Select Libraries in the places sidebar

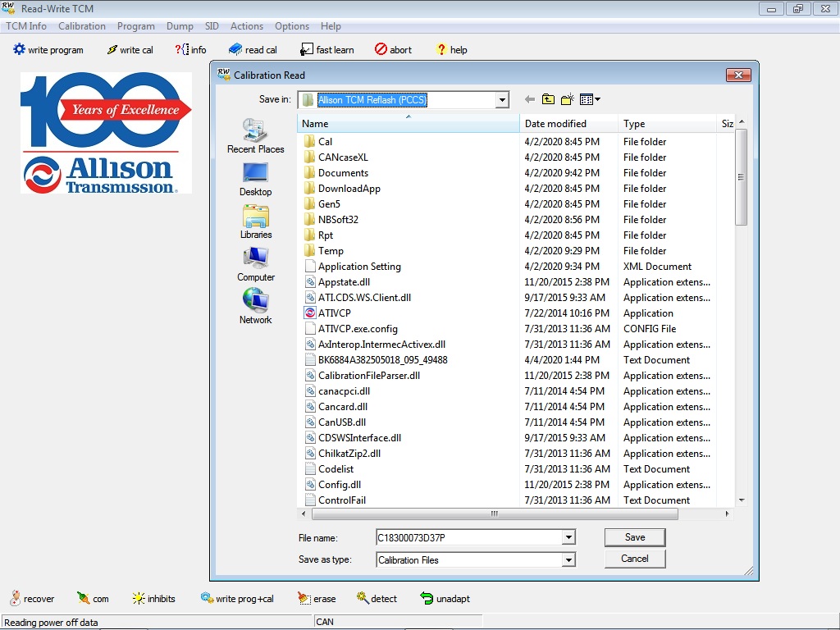click(x=256, y=221)
